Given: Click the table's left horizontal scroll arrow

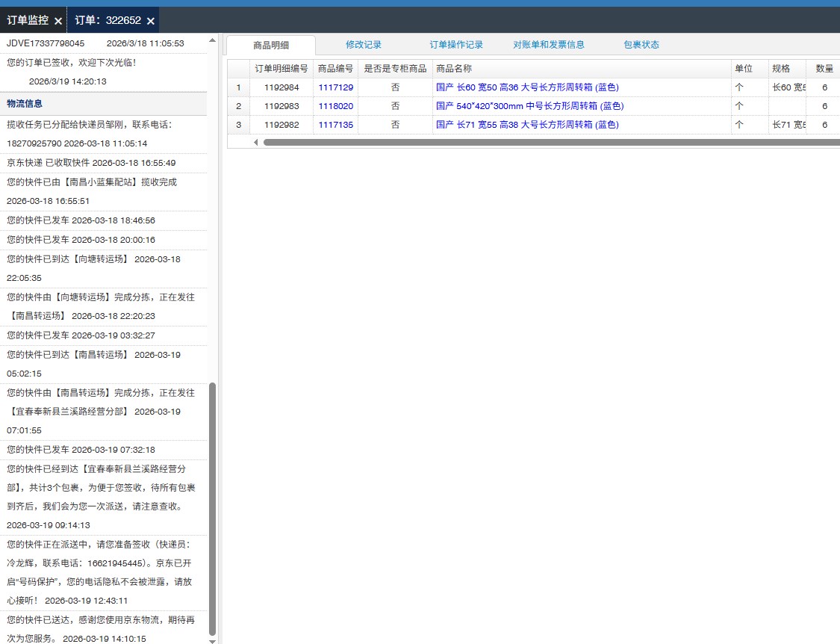Looking at the screenshot, I should (256, 142).
